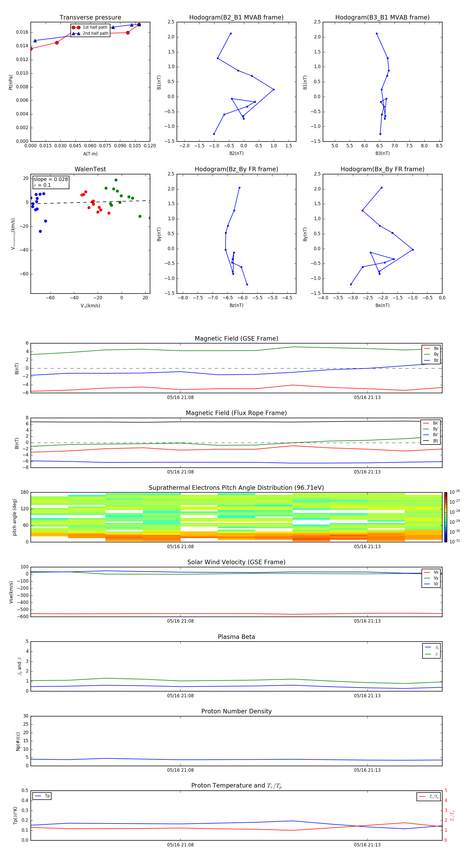
Task: Click the dashed regression line in the WalenTest plot
Action: (90, 202)
